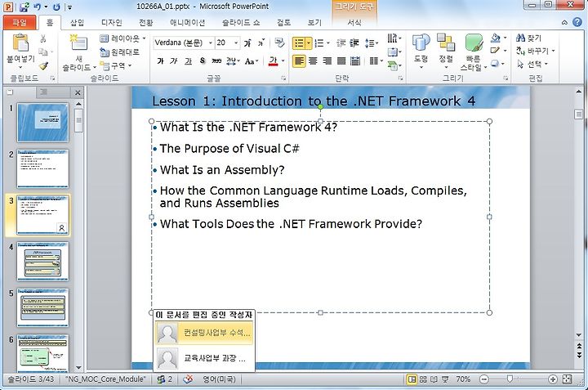Image resolution: width=588 pixels, height=390 pixels.
Task: Center align paragraph text
Action: click(313, 61)
